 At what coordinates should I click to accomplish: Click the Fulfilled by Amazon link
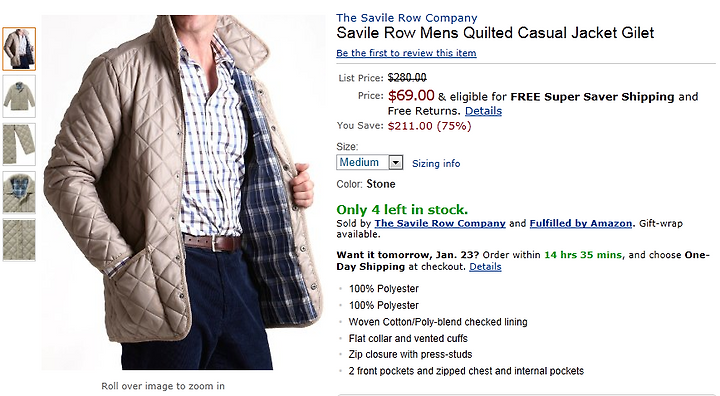click(581, 223)
